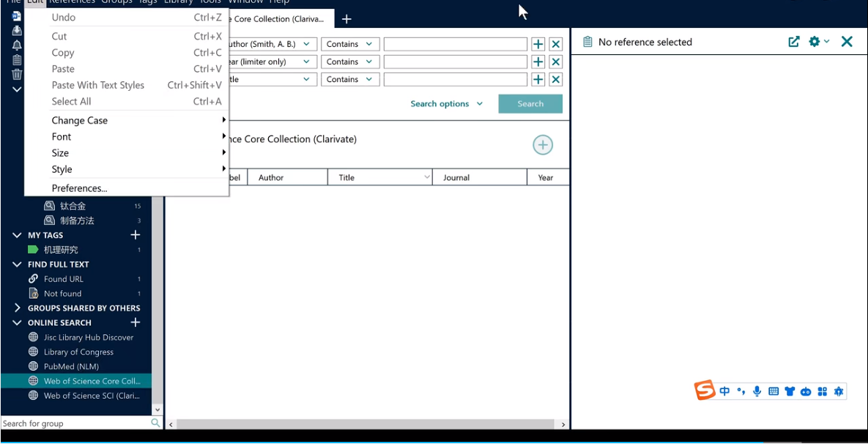Open the Contains dropdown in Author row
This screenshot has width=868, height=444.
[x=350, y=44]
